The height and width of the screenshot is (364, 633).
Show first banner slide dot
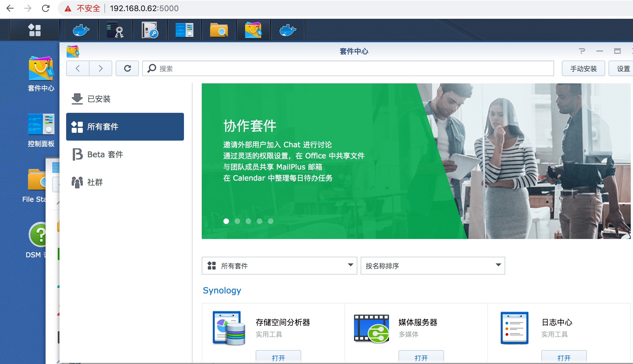coord(226,221)
